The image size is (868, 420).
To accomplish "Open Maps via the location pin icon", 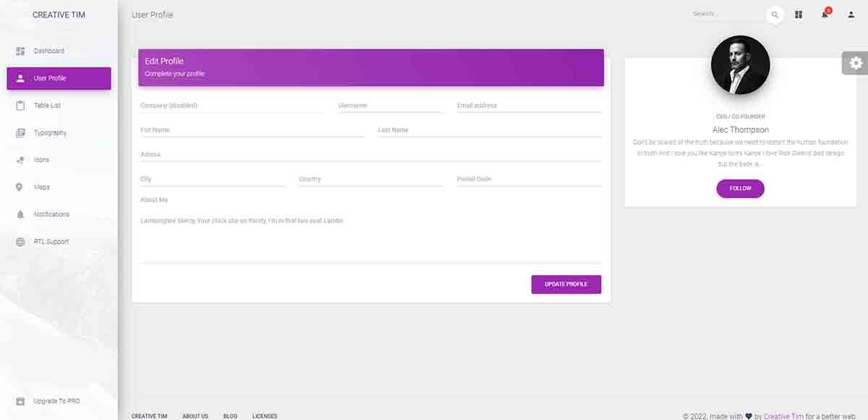I will [x=20, y=187].
